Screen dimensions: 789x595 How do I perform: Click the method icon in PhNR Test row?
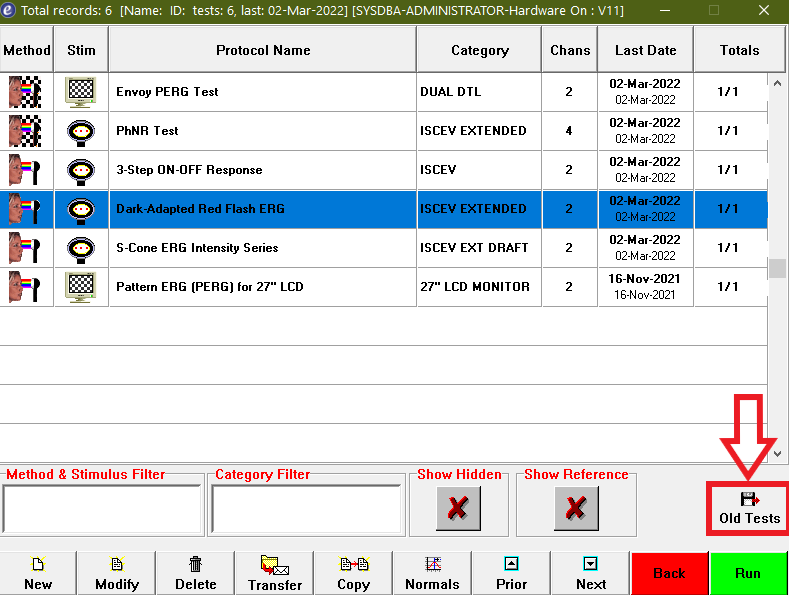[25, 131]
